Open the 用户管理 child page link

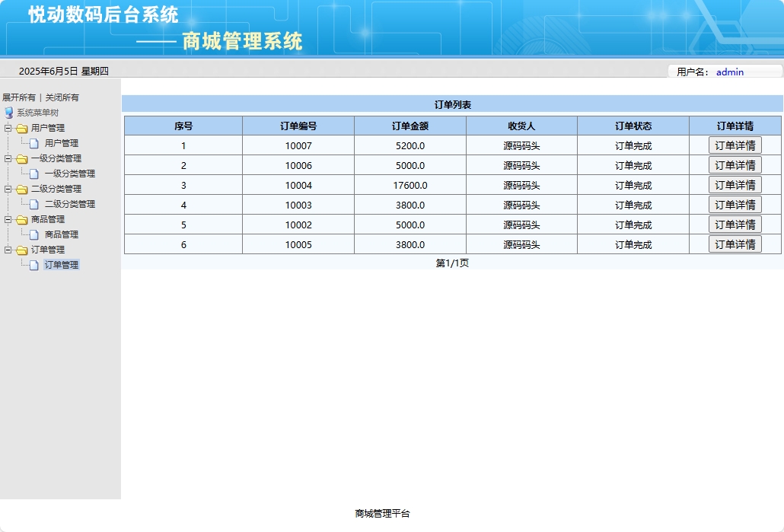62,143
